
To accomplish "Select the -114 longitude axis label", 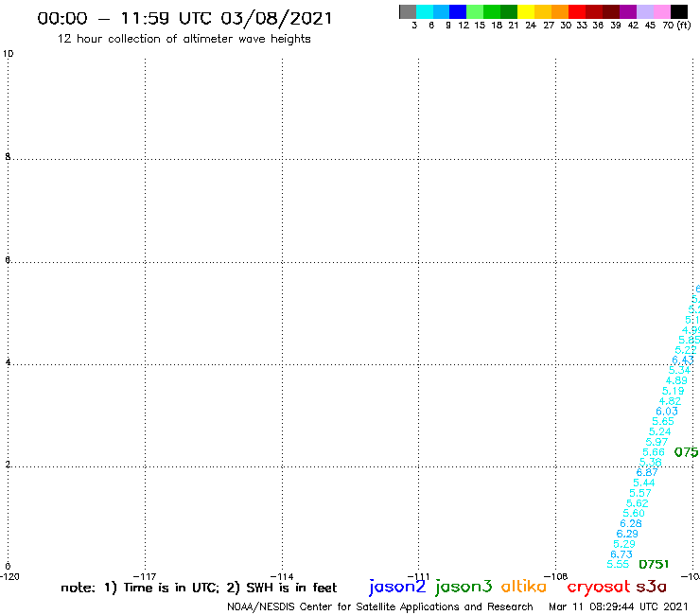I will 282,577.
